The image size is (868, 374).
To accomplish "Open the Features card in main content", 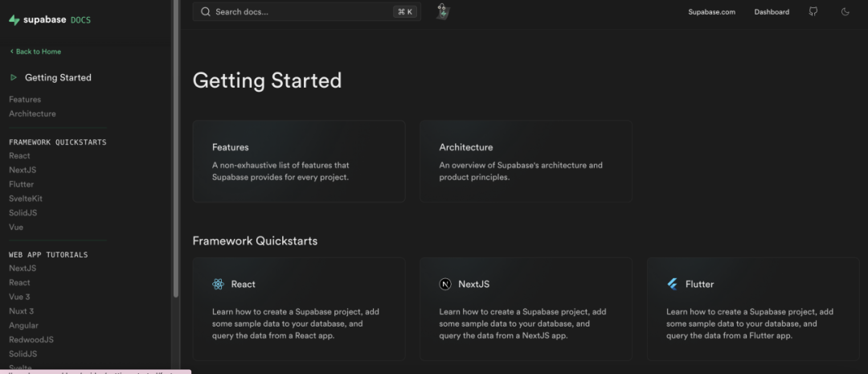I will click(x=298, y=161).
